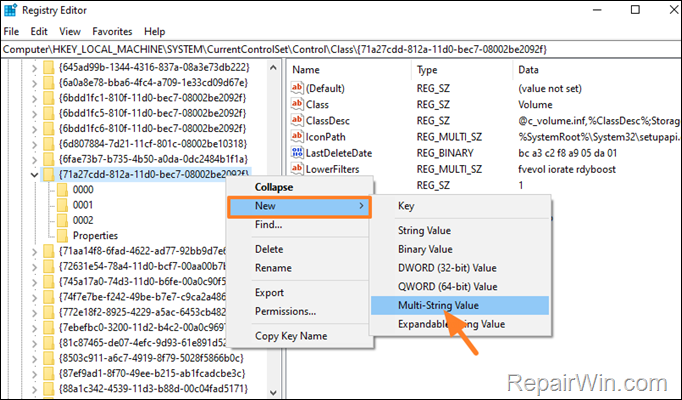Click folder icon of {88a1c342-4539-11d3-b88d-00c04fad5171}
Screen dimensions: 682x400
(49, 388)
